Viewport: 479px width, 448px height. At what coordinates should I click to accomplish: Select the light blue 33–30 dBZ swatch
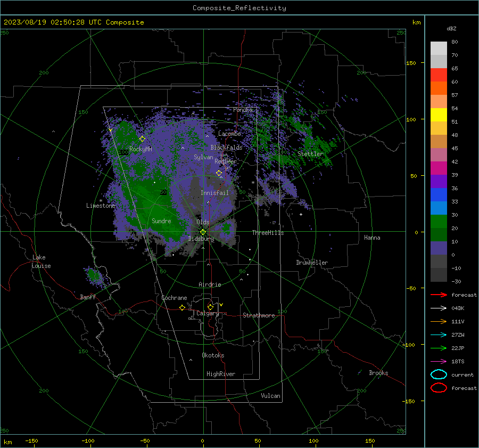coord(439,208)
